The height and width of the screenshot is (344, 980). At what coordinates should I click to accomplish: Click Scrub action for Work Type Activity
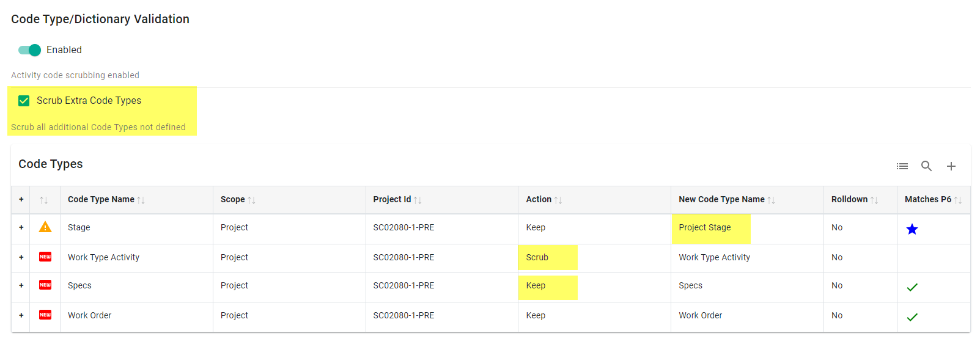(537, 257)
